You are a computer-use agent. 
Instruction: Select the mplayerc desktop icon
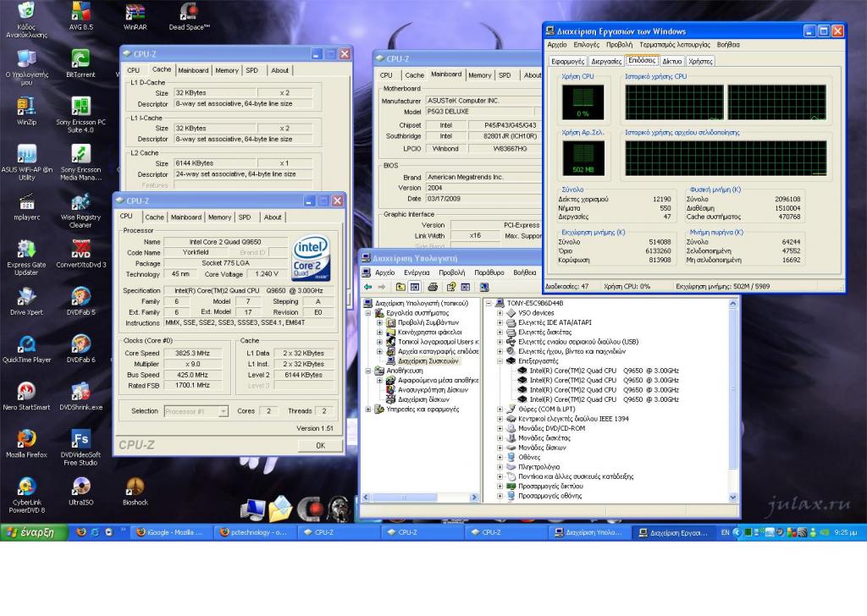pyautogui.click(x=26, y=206)
